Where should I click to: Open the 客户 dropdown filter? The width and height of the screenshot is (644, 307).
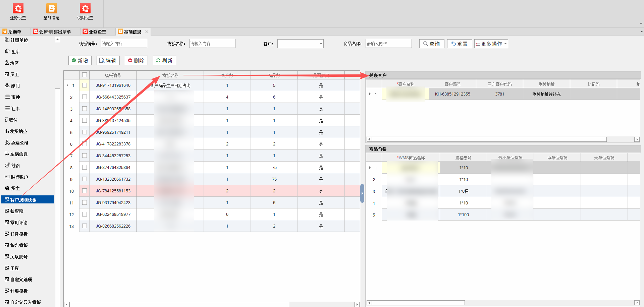(x=321, y=44)
